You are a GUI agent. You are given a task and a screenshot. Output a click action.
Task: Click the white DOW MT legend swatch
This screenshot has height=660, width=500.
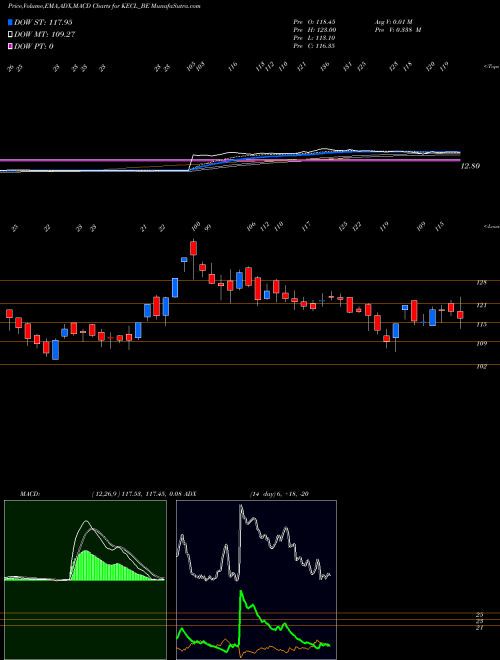(10, 35)
